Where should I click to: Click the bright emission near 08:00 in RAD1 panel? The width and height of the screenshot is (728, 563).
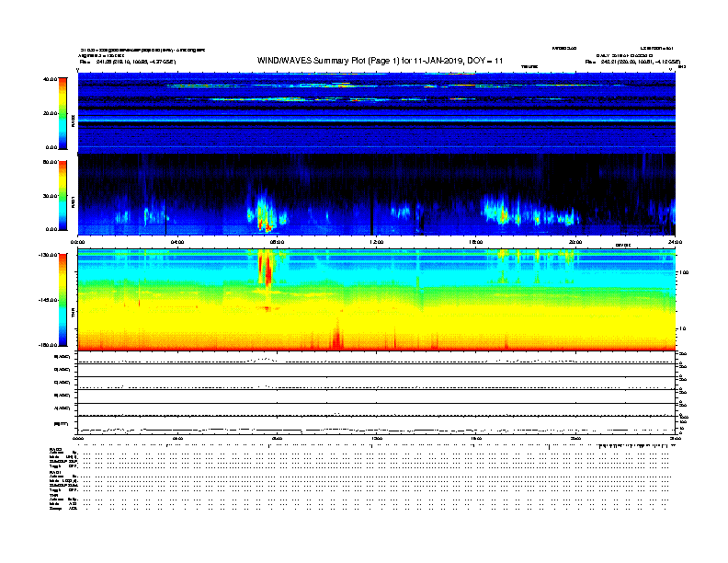click(264, 214)
